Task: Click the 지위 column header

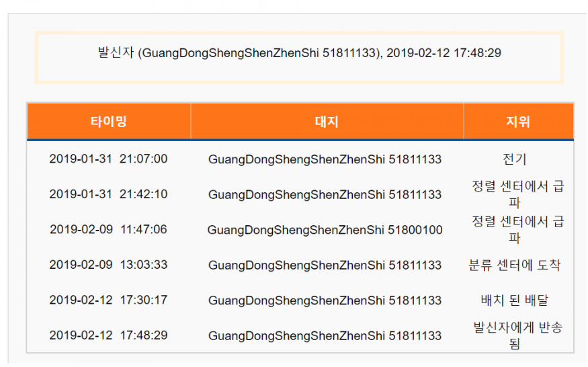Action: click(x=517, y=122)
